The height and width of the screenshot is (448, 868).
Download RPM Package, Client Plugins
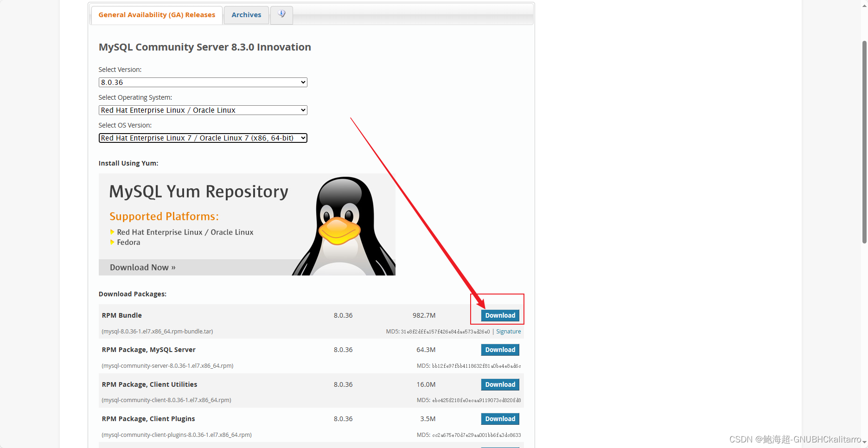click(500, 419)
